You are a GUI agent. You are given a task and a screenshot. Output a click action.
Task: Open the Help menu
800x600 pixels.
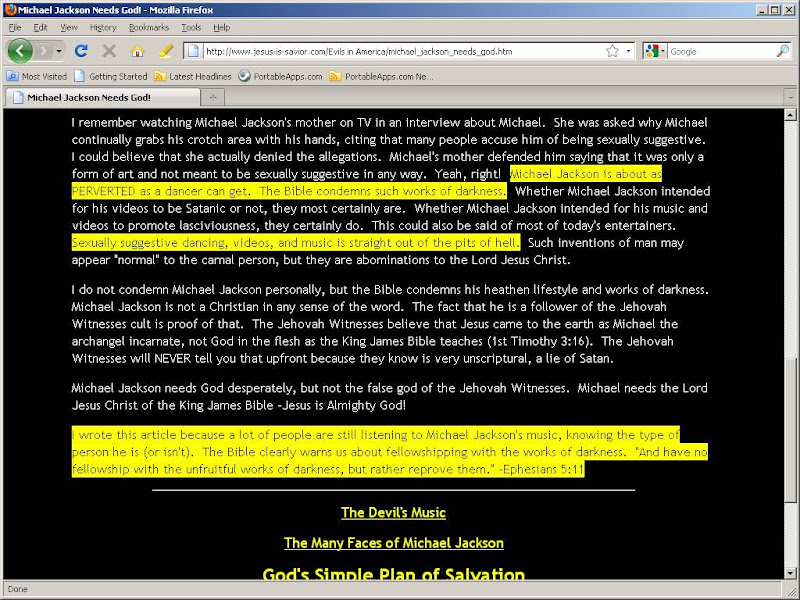221,28
